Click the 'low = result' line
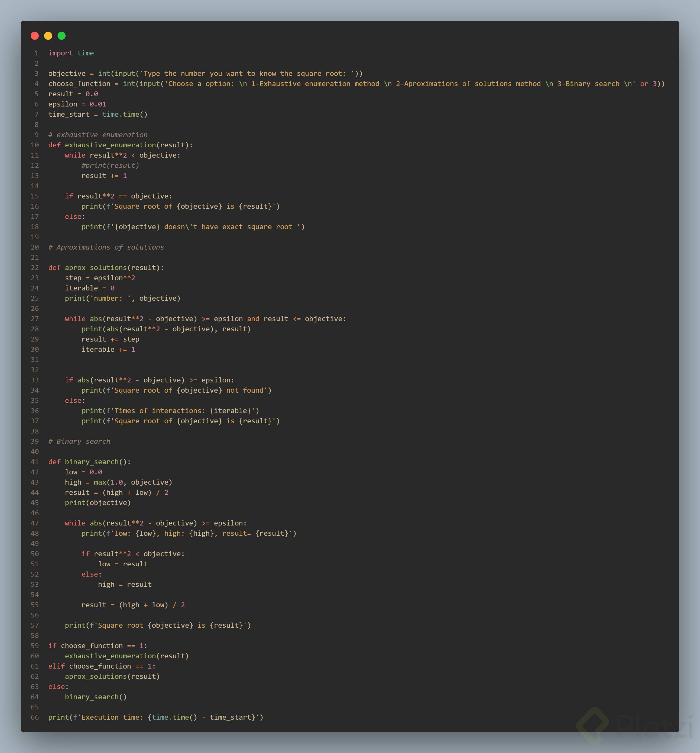 (123, 564)
